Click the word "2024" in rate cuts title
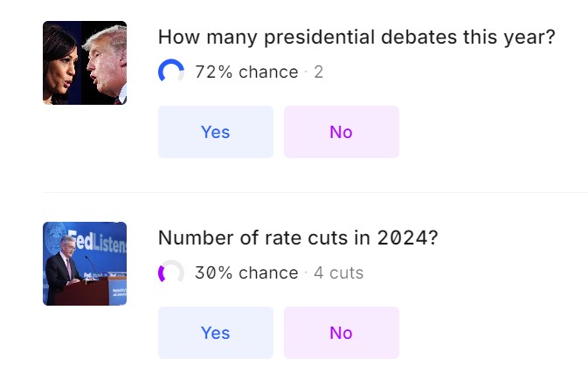The height and width of the screenshot is (386, 588). (x=403, y=238)
